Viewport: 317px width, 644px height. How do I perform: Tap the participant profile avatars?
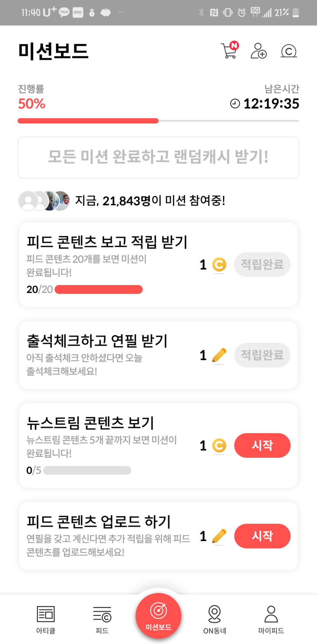(x=44, y=201)
